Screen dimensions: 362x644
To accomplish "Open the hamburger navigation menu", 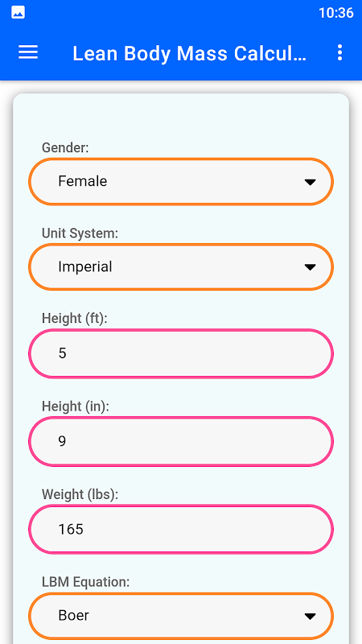I will point(28,52).
